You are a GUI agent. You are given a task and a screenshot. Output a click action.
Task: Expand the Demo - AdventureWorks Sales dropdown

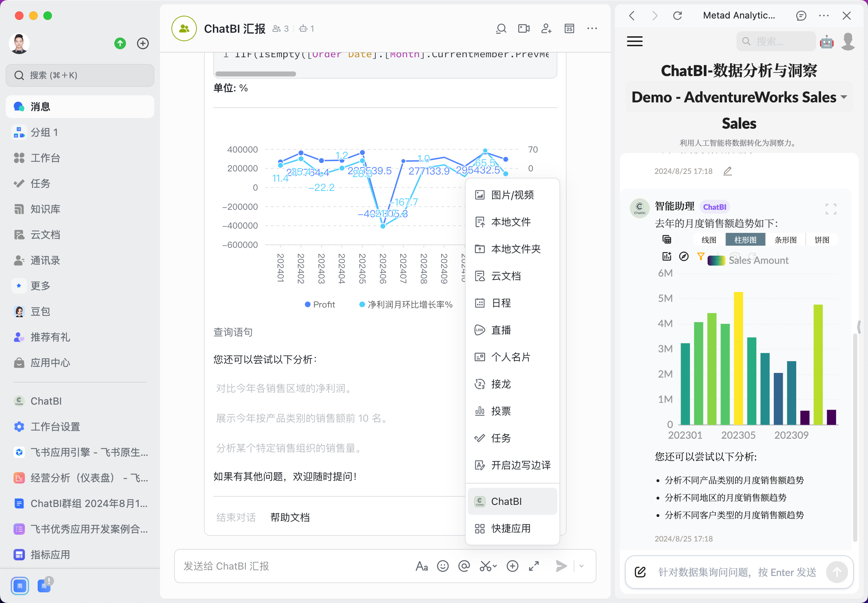click(x=844, y=97)
